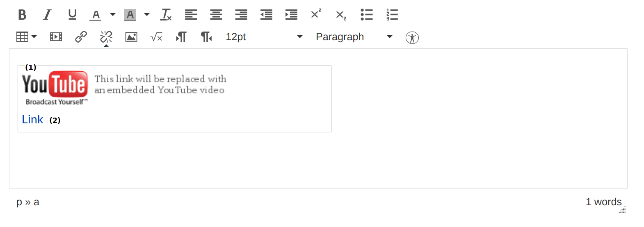The image size is (644, 227).
Task: Open the text color dropdown arrow
Action: point(113,15)
